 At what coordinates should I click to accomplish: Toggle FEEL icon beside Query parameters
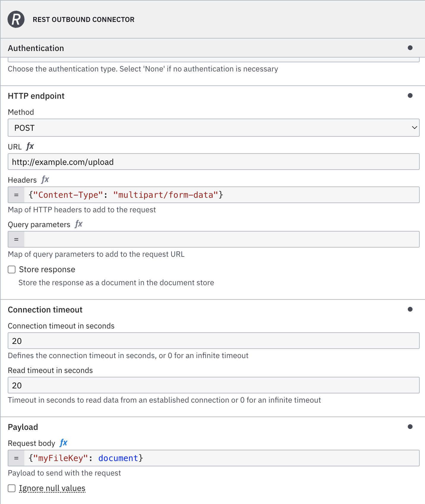pyautogui.click(x=79, y=224)
